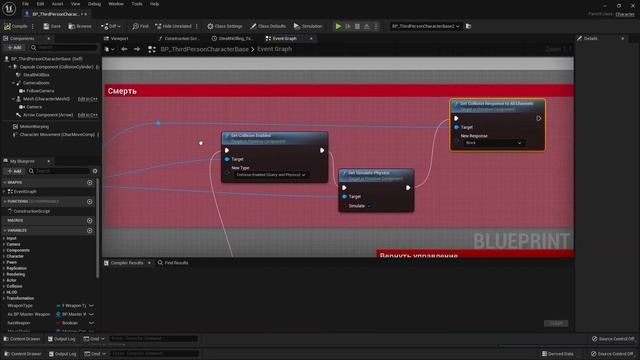The width and height of the screenshot is (640, 360).
Task: Click the reroute node on the wire
Action: [x=158, y=123]
